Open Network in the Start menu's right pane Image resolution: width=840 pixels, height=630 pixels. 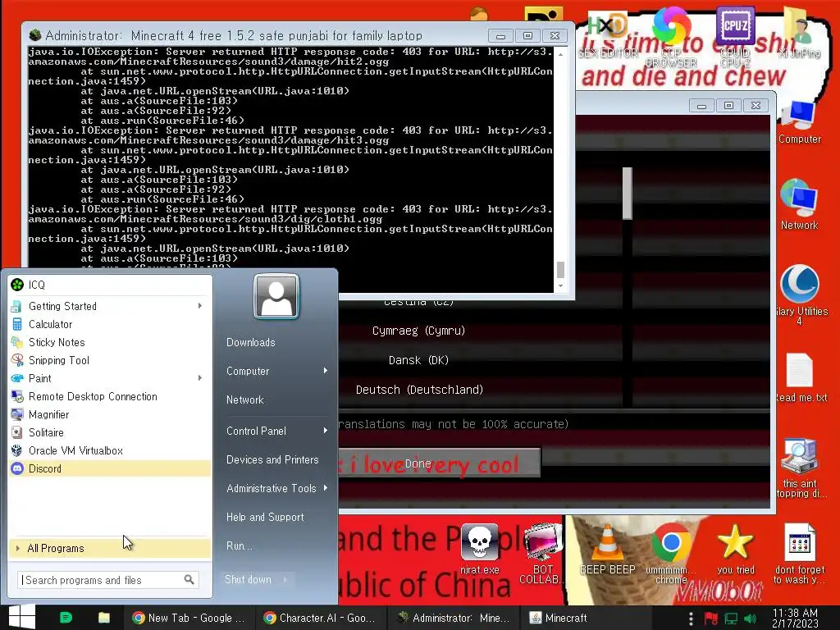pyautogui.click(x=244, y=399)
